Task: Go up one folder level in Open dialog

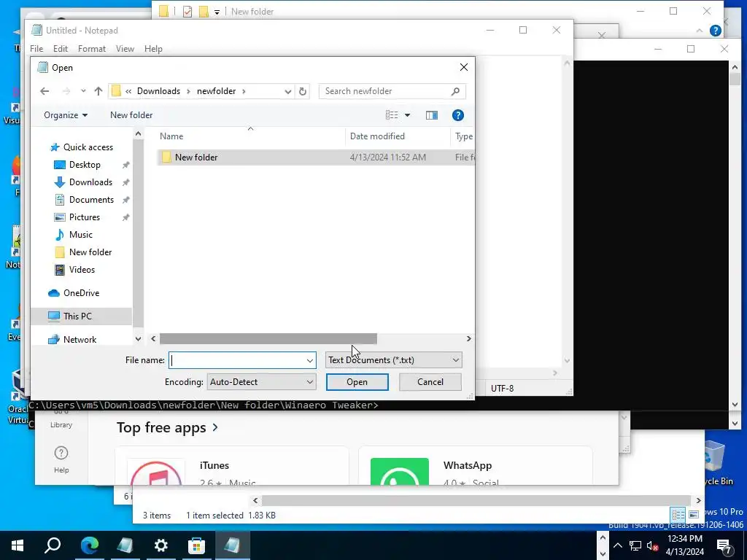Action: 98,91
